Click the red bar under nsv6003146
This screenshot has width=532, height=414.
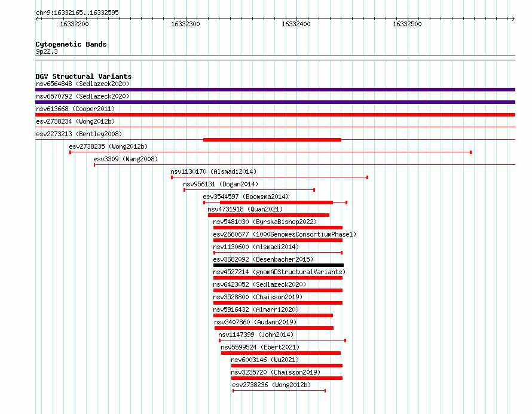pyautogui.click(x=287, y=366)
